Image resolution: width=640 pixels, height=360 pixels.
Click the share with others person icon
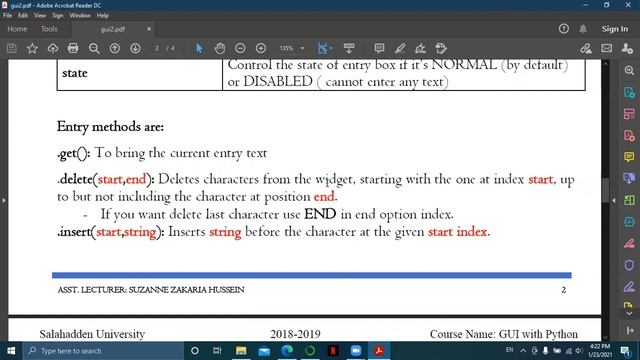[627, 48]
